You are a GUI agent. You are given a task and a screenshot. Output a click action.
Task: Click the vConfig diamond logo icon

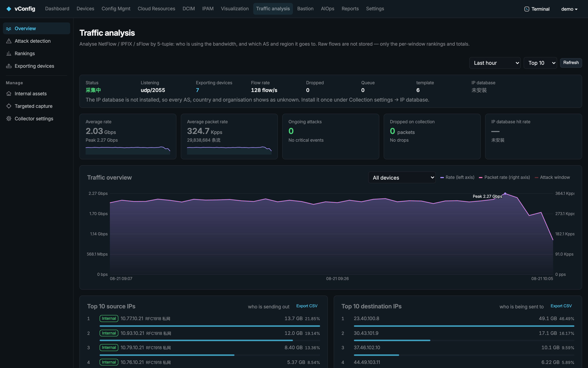coord(9,9)
